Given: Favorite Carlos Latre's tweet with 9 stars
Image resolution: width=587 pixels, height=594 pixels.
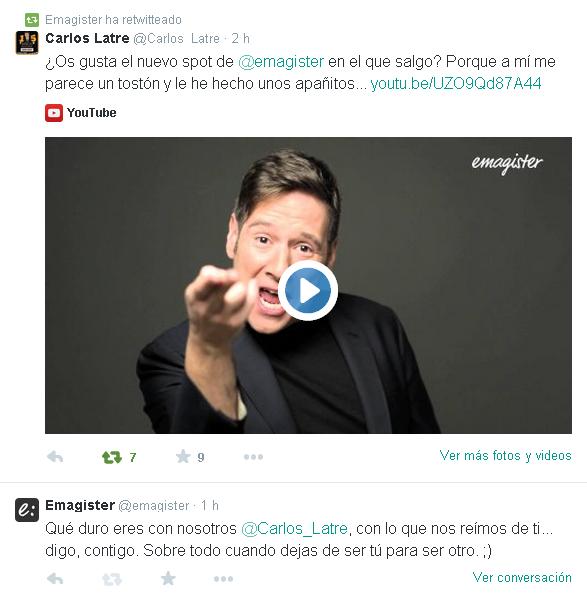Looking at the screenshot, I should [x=183, y=456].
